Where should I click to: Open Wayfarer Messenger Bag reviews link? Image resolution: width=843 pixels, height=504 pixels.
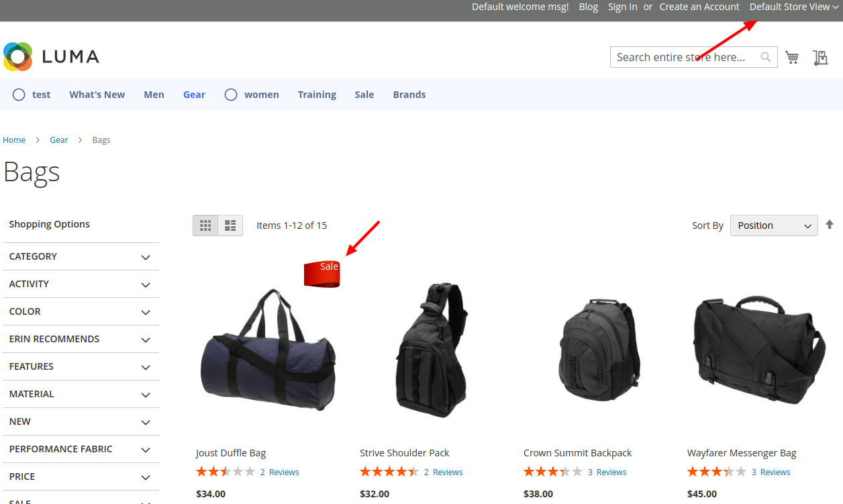pyautogui.click(x=771, y=472)
